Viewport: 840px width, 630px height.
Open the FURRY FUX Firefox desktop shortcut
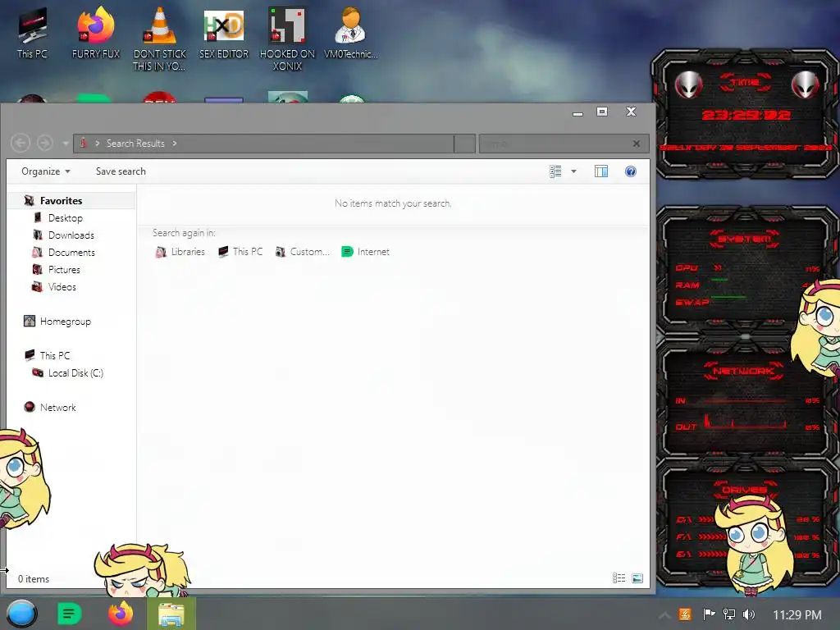96,32
